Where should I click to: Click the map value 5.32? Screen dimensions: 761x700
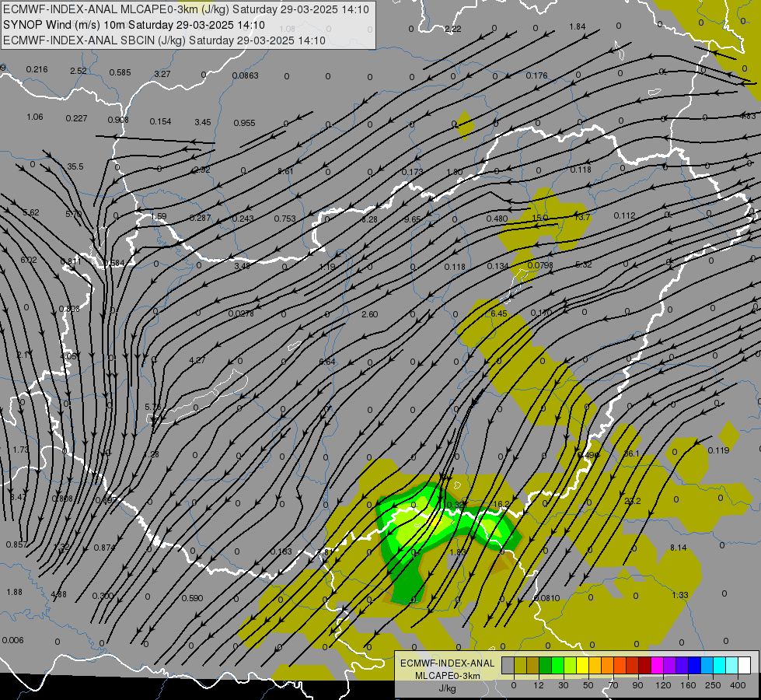coord(584,264)
